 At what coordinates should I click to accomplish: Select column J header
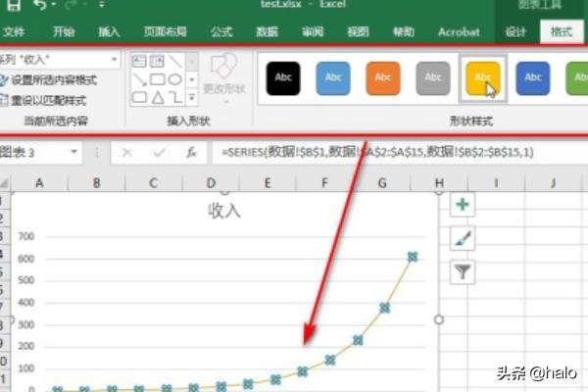point(553,182)
